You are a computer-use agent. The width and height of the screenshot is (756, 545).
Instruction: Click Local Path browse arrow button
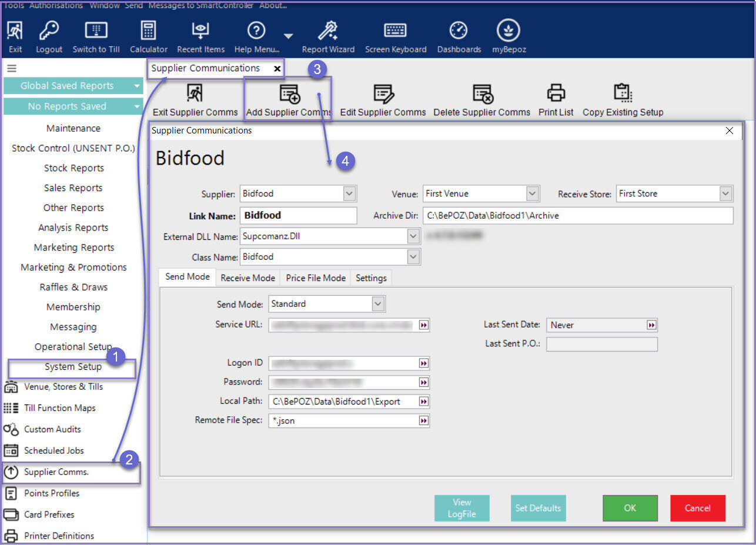[423, 402]
